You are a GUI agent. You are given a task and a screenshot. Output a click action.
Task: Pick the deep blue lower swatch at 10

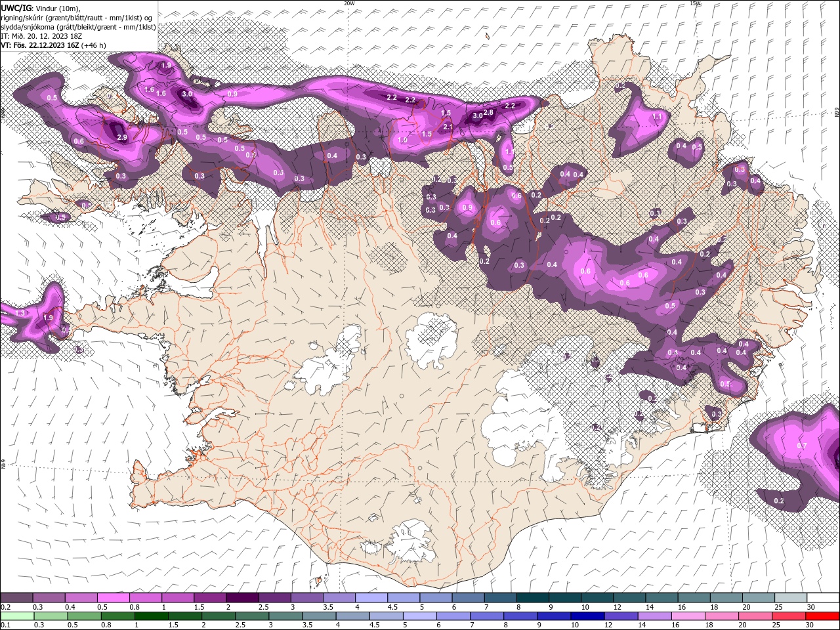[587, 616]
